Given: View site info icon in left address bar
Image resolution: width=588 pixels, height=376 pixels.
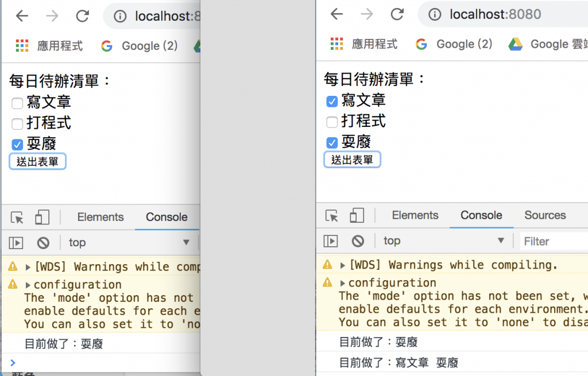Looking at the screenshot, I should (120, 17).
